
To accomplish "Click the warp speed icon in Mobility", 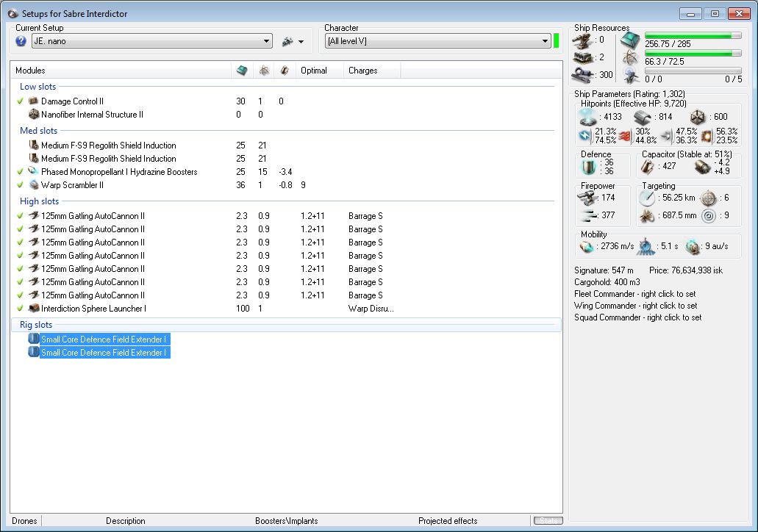I will [x=693, y=248].
